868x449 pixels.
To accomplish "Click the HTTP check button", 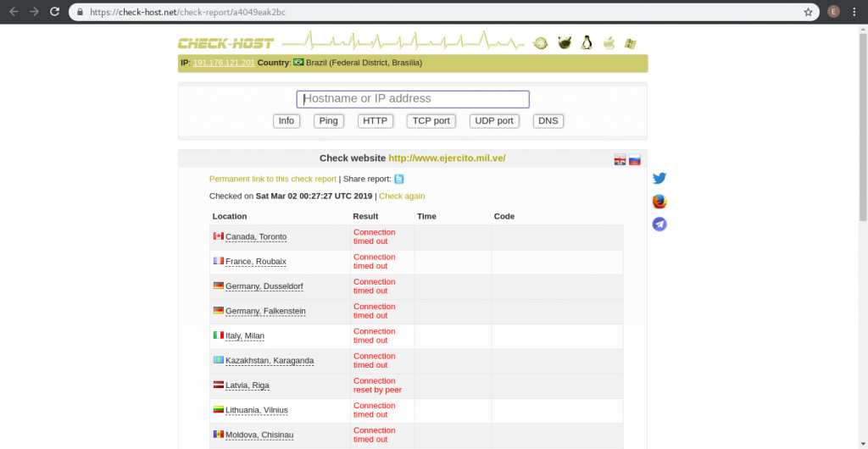I will coord(376,121).
